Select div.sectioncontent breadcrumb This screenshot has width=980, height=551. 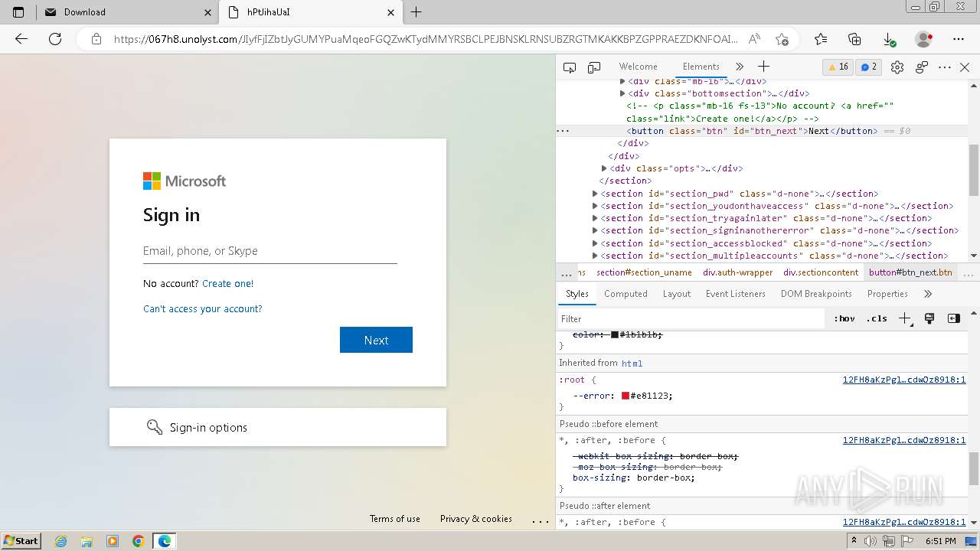[x=821, y=272]
